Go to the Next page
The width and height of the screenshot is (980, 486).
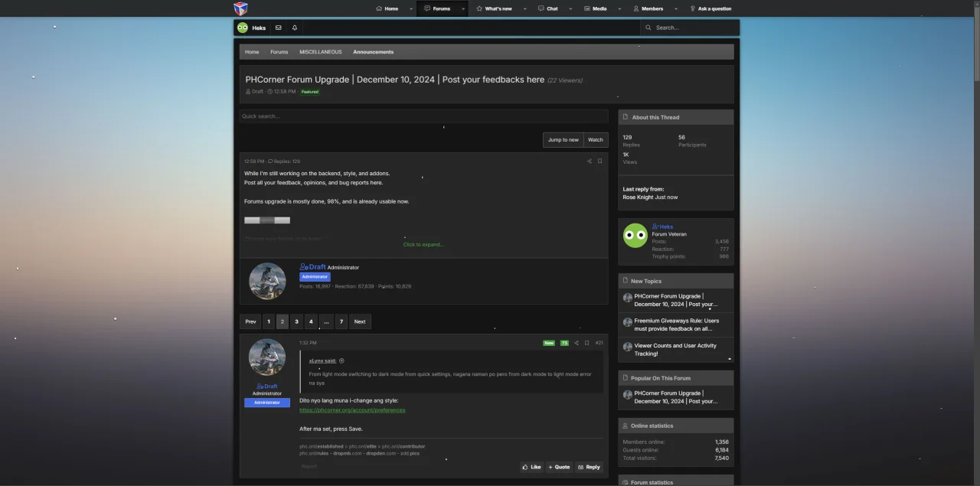click(360, 321)
